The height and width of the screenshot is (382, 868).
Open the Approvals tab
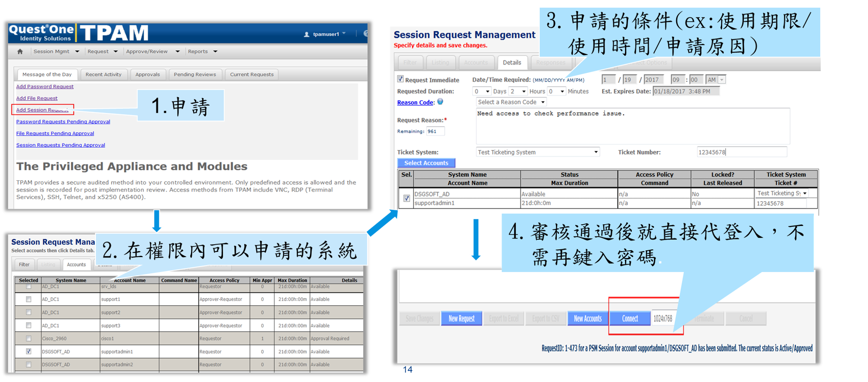148,75
